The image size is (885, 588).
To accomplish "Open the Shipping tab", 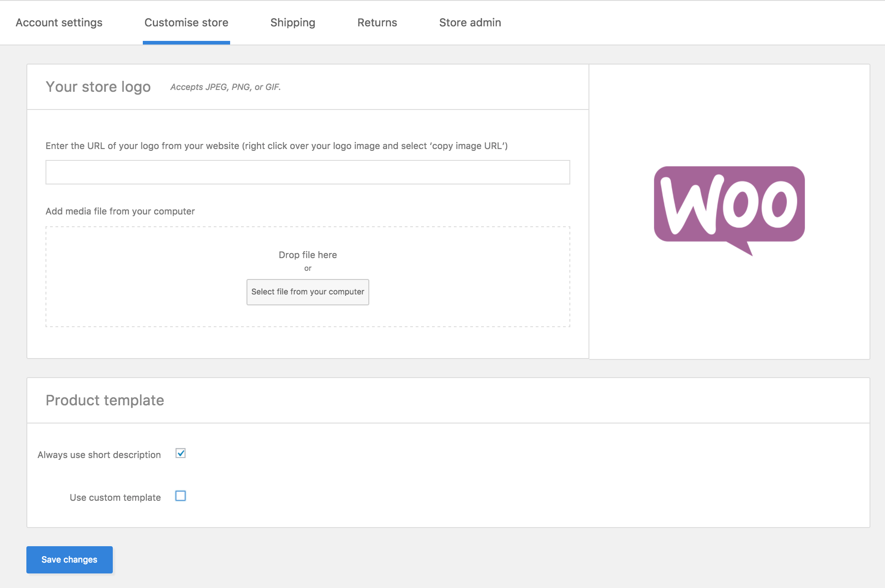I will (292, 22).
